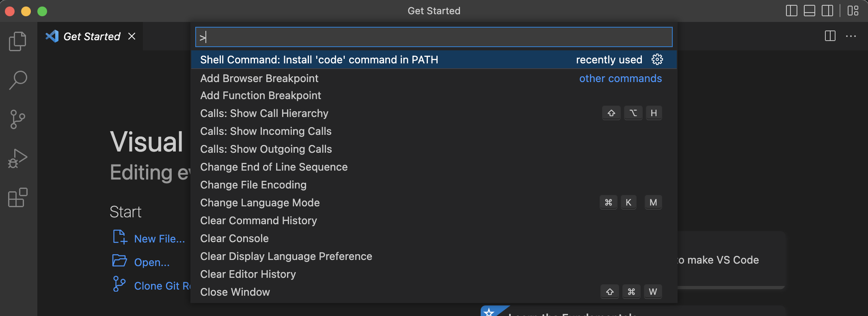This screenshot has height=316, width=868.
Task: Click the walkthrough card mentioning VS Code
Action: 731,260
